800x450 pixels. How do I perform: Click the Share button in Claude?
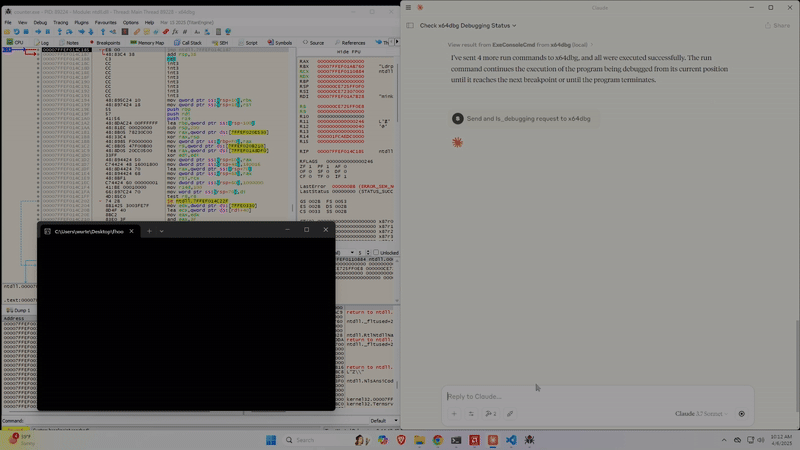[x=777, y=26]
